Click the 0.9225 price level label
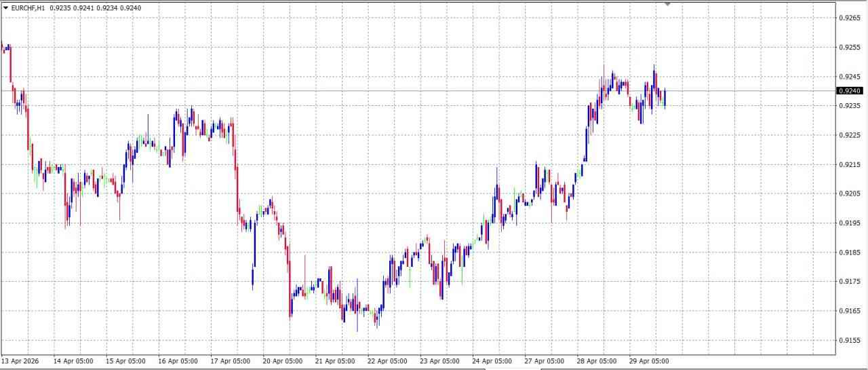Viewport: 868px width, 370px height. point(850,135)
